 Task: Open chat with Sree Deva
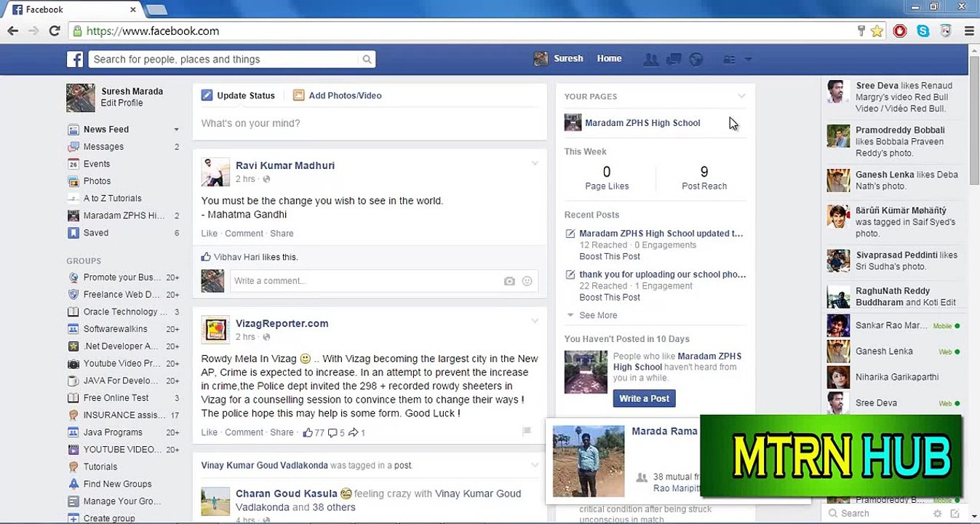coord(894,403)
